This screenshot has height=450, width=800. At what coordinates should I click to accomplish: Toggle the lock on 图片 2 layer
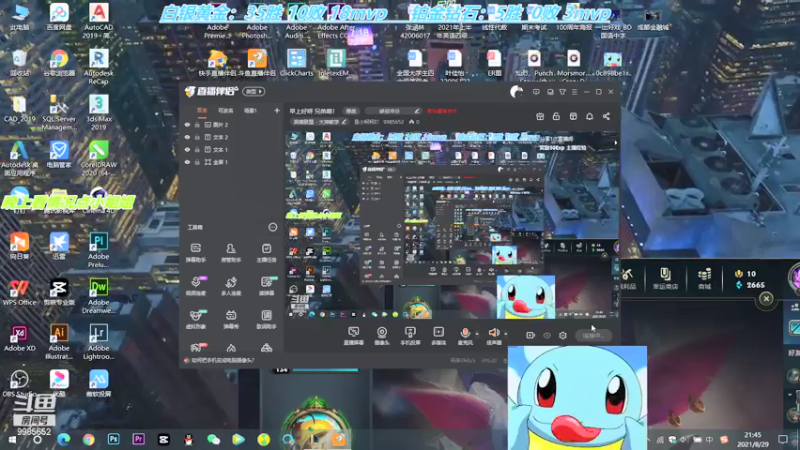[197, 124]
